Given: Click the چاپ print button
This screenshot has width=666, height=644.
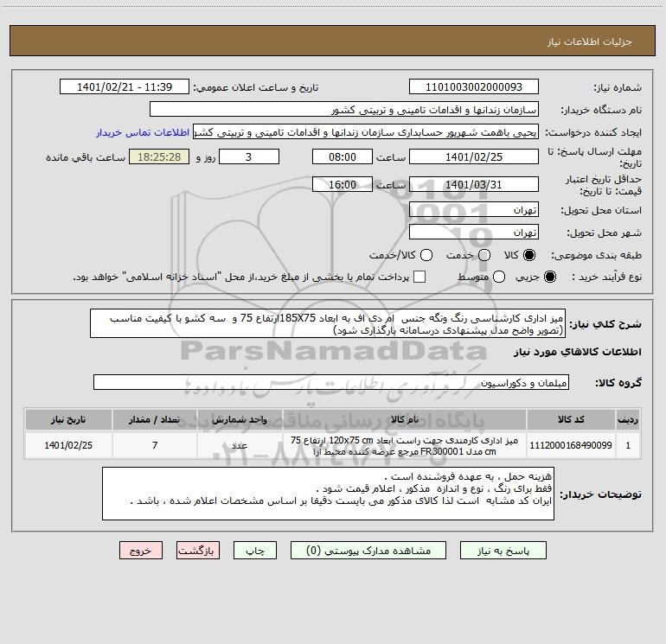Looking at the screenshot, I should click(x=255, y=551).
